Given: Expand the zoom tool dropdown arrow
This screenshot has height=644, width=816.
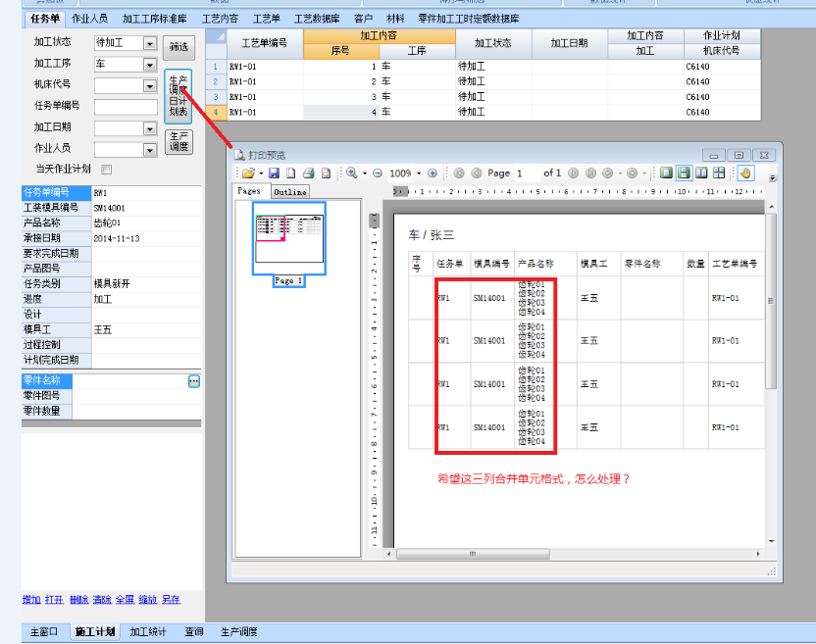Looking at the screenshot, I should coord(365,173).
